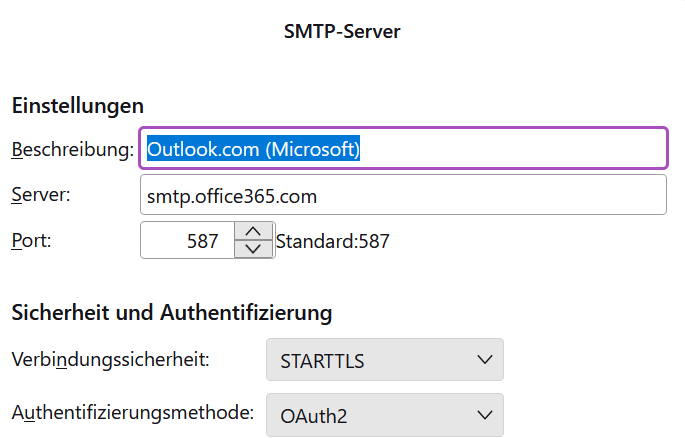
Task: Click the Authentifizierungsmethode label
Action: 132,412
